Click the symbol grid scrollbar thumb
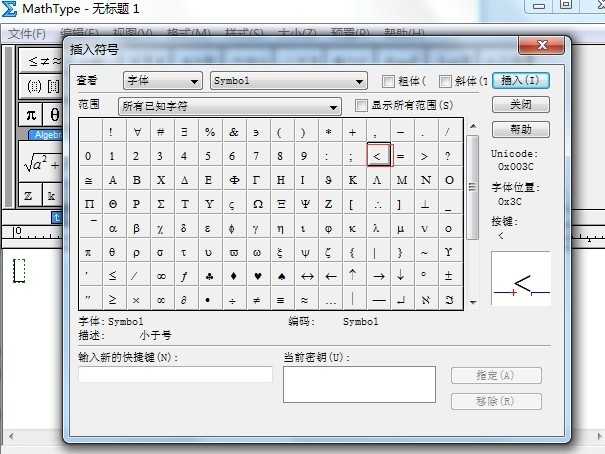The width and height of the screenshot is (605, 454). 473,187
